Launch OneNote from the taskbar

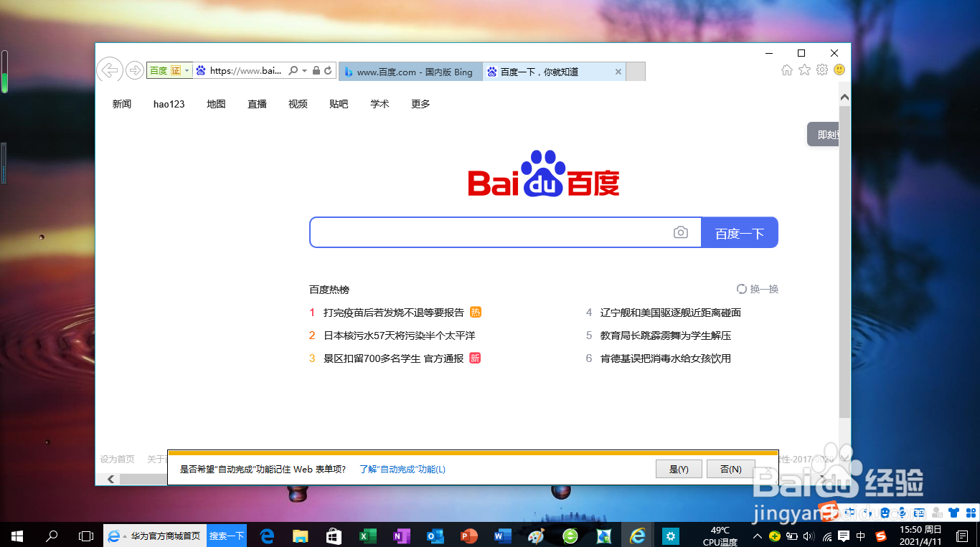[402, 536]
